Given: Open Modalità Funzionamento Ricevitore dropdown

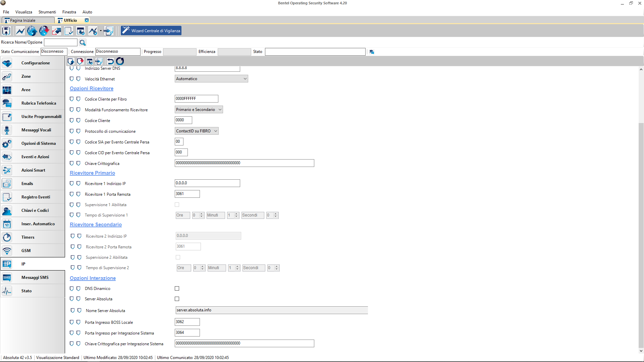Looking at the screenshot, I should [199, 110].
